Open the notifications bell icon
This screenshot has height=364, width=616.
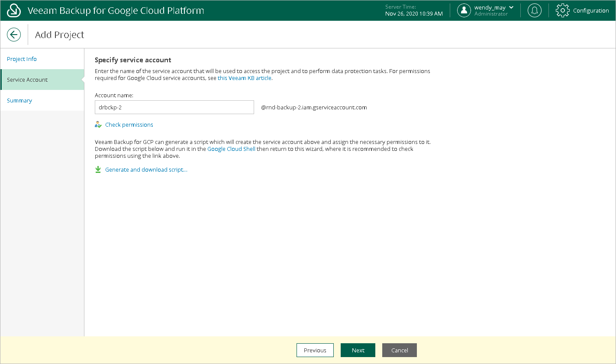(535, 10)
